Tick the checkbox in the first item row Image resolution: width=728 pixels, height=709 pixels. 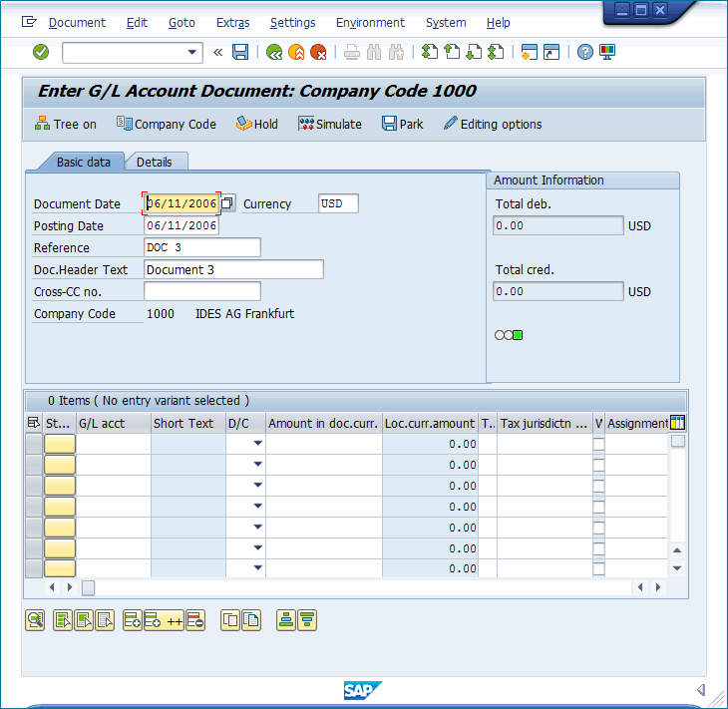[x=598, y=444]
